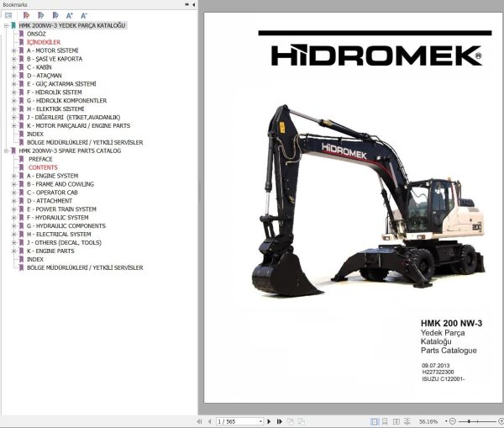Open the CONTENTS bookmark
504x428 pixels.
point(43,167)
